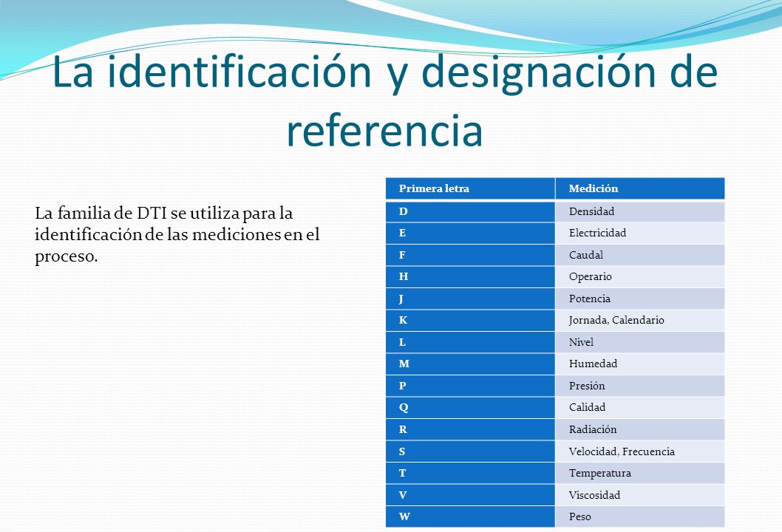Image resolution: width=782 pixels, height=532 pixels.
Task: Select the 'Densidad' cell
Action: coord(640,211)
